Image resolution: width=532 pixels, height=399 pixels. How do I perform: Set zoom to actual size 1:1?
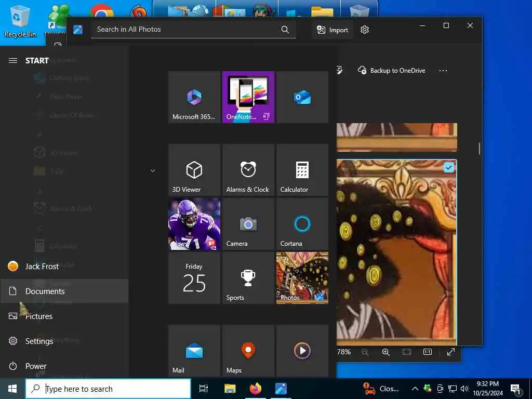tap(428, 352)
